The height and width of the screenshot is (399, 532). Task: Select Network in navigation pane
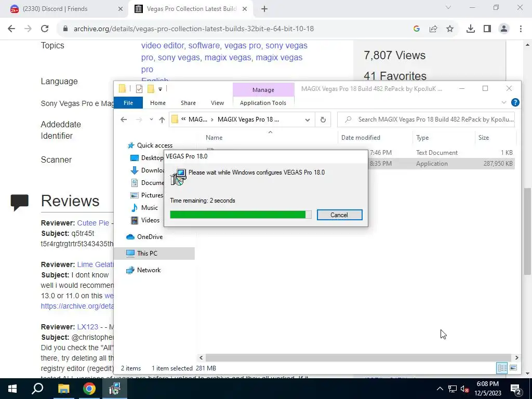pyautogui.click(x=149, y=270)
